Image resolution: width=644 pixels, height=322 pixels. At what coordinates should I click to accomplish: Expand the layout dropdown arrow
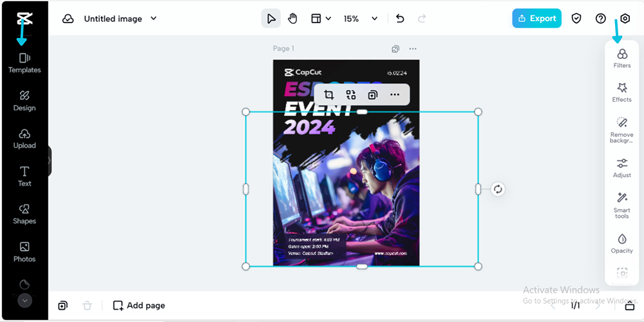coord(328,19)
